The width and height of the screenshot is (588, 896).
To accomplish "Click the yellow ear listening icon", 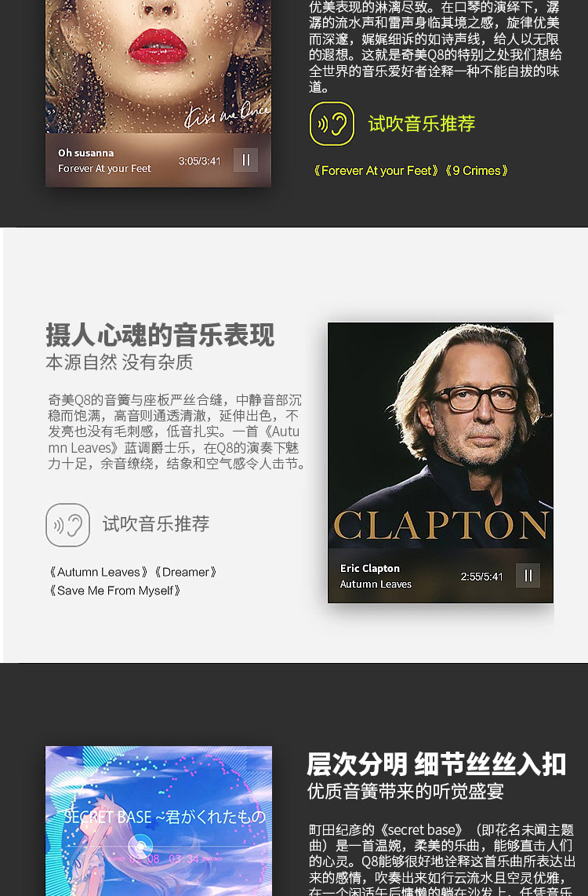I will tap(332, 123).
